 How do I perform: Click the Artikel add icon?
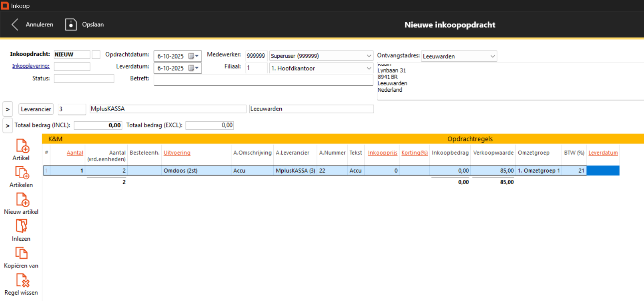point(22,146)
